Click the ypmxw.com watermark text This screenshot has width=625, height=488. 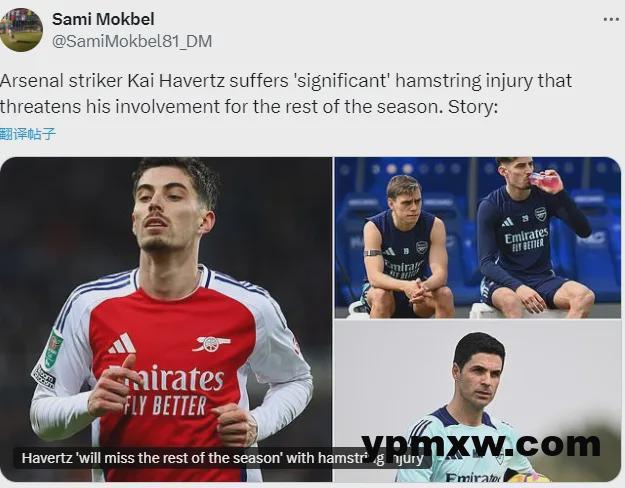481,444
